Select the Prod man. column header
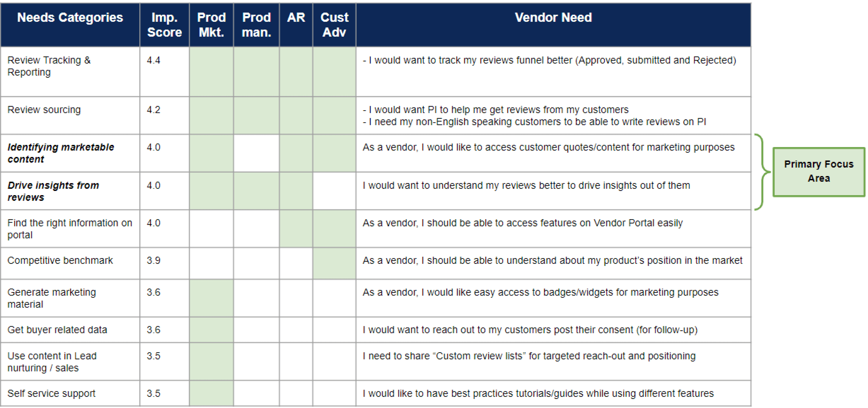Screen dimensions: 868x408 256,25
